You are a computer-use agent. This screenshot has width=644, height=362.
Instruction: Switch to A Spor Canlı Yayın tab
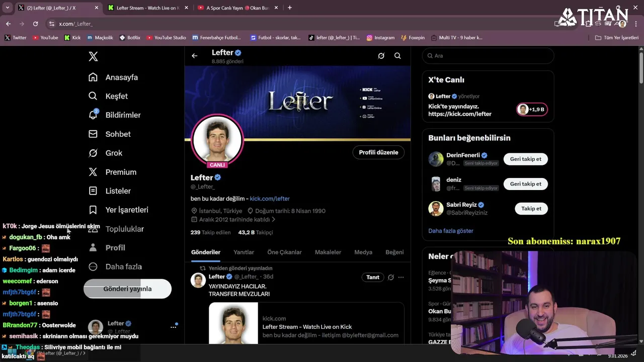tap(237, 8)
